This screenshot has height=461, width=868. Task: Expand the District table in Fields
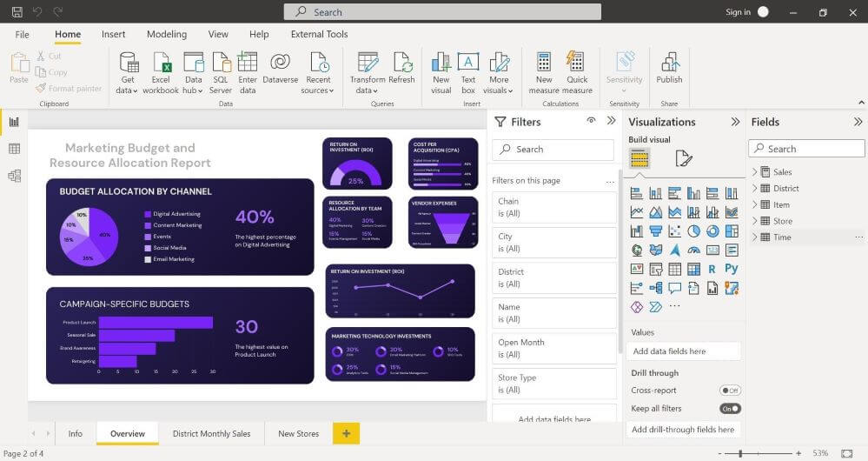(x=754, y=189)
